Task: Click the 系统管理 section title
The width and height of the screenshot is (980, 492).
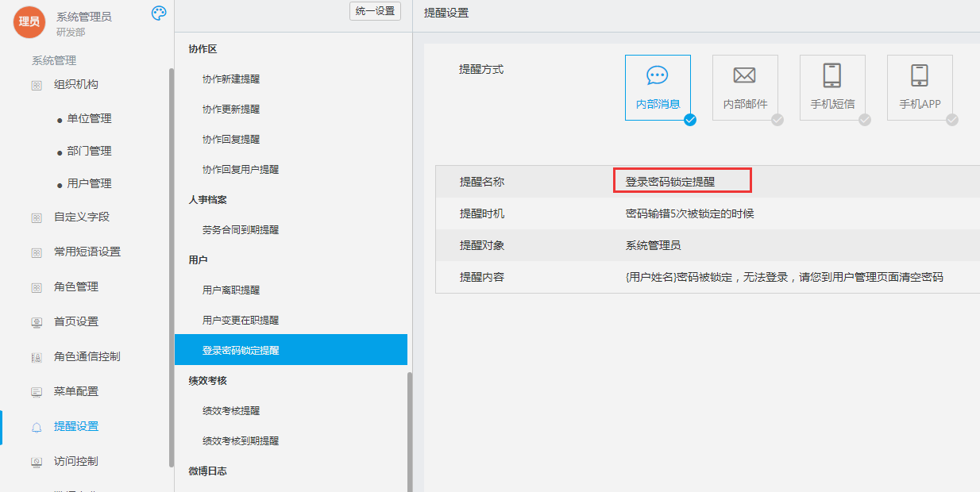Action: coord(54,60)
